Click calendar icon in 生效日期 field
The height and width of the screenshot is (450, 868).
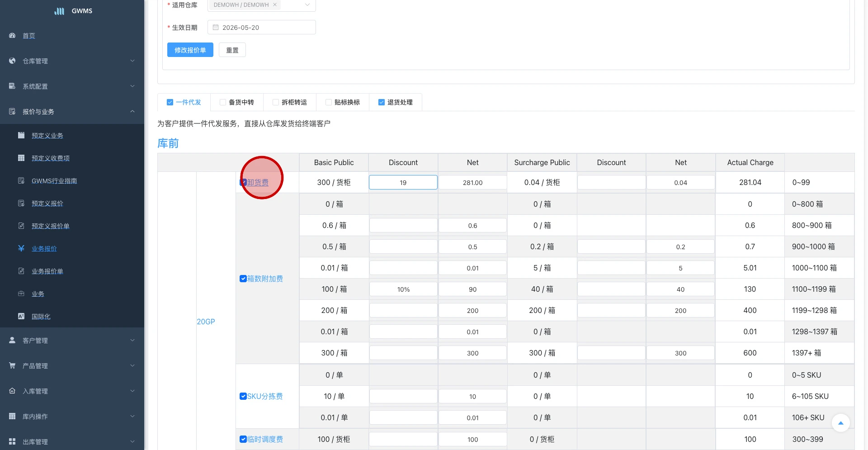216,28
